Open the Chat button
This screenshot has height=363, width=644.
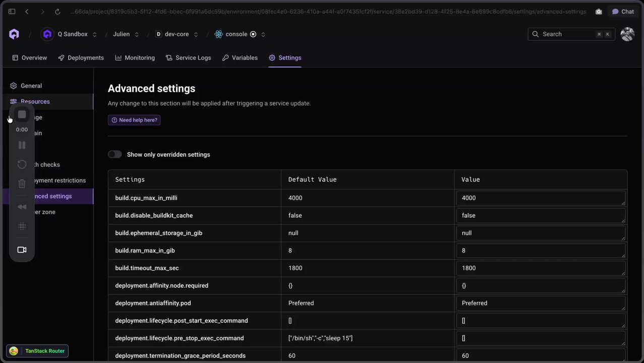click(x=623, y=12)
